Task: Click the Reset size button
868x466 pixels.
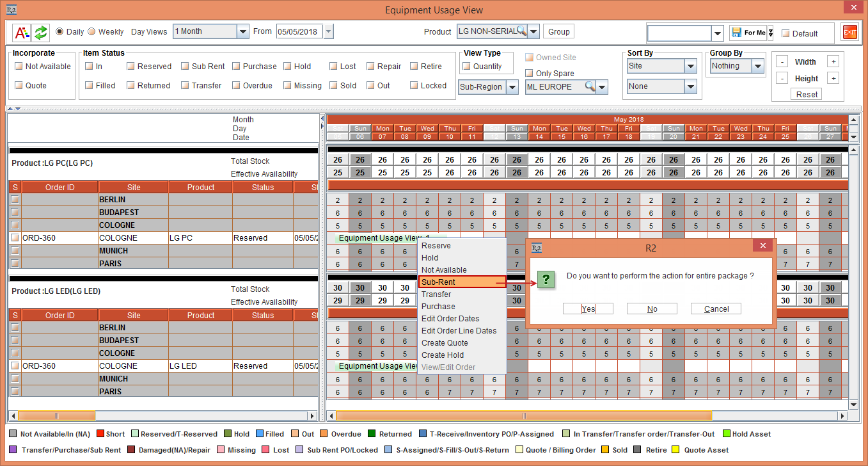Action: tap(807, 94)
